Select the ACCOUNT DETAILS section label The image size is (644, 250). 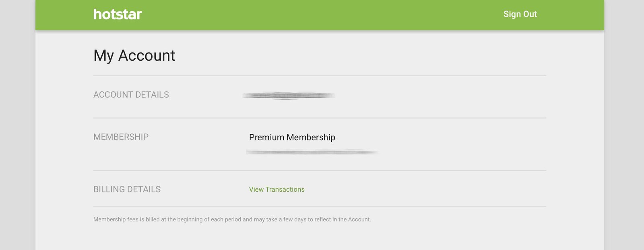tap(131, 95)
